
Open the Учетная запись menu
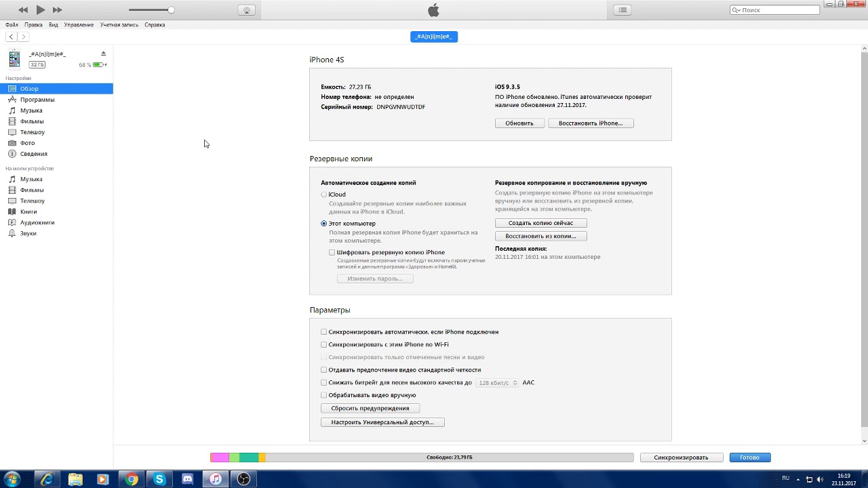119,24
